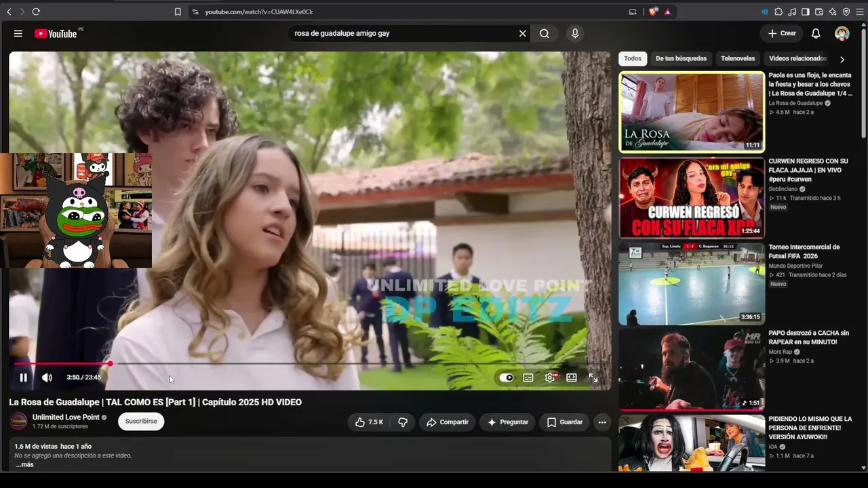Viewport: 868px width, 488px height.
Task: Open the PIDIENDO LO MISMO video thumbnail
Action: (692, 443)
